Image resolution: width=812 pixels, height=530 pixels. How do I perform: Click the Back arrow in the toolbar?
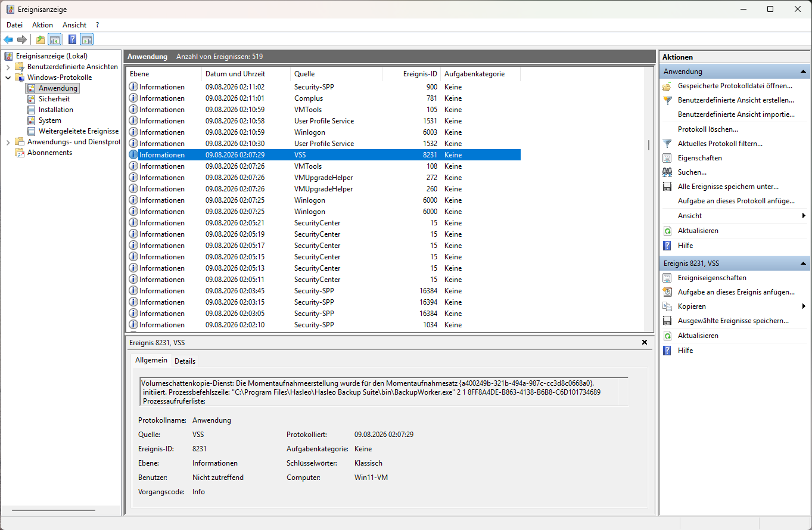click(8, 40)
